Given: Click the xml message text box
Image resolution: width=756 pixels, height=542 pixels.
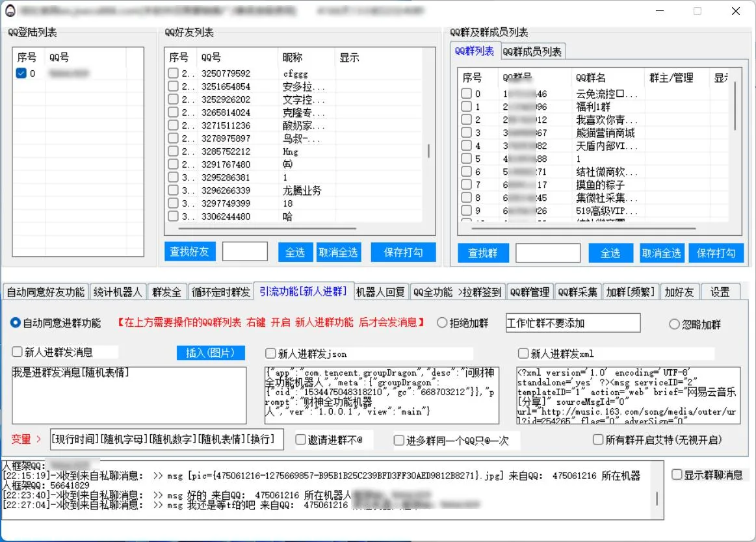Looking at the screenshot, I should (x=628, y=395).
